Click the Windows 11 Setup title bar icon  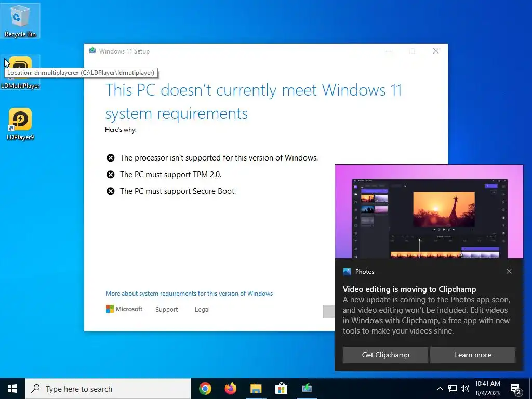(x=92, y=50)
